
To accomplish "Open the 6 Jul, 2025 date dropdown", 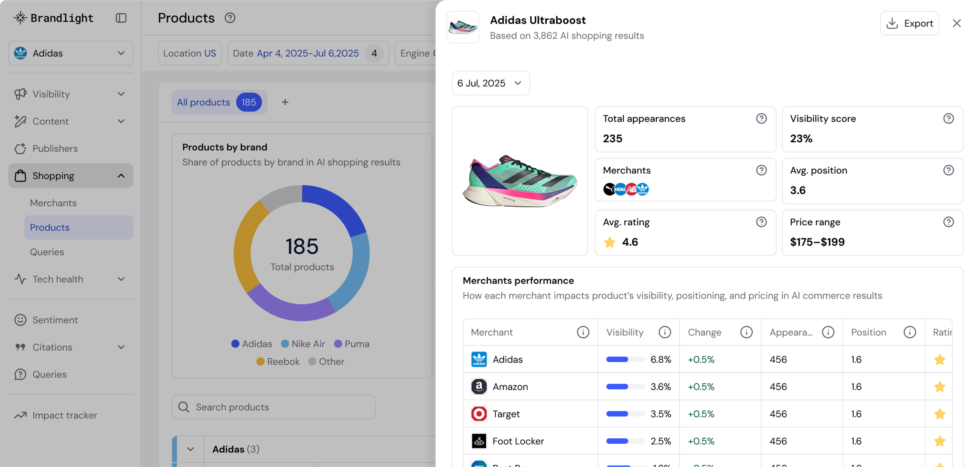I will pos(490,83).
